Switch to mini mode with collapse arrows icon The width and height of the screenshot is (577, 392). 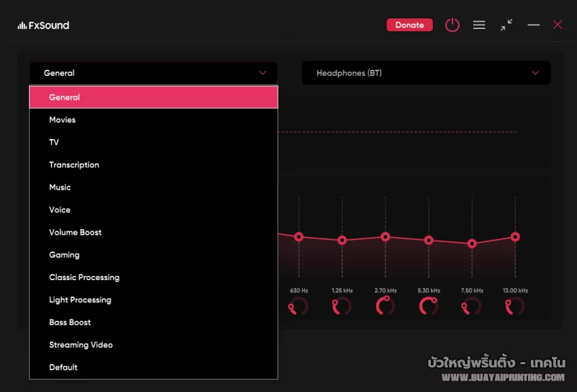(x=506, y=25)
